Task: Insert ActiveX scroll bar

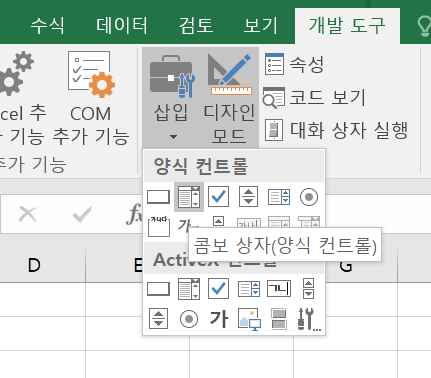Action: (x=309, y=289)
